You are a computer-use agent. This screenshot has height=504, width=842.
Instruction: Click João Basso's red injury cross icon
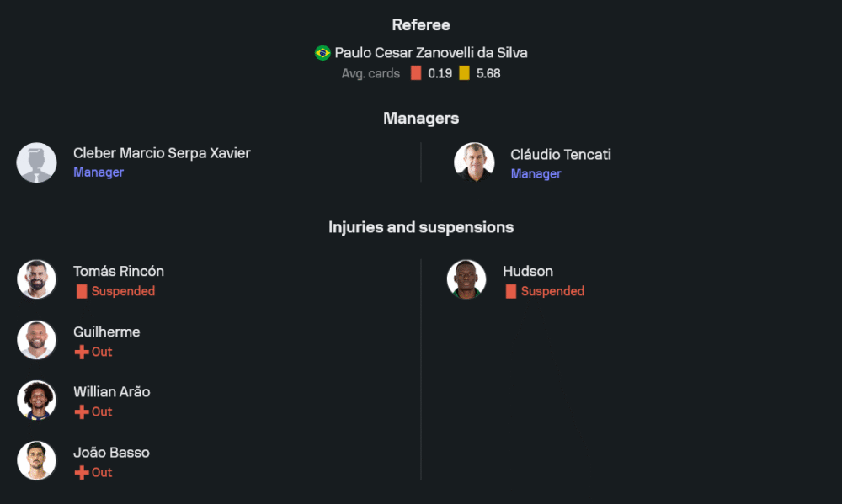[82, 472]
